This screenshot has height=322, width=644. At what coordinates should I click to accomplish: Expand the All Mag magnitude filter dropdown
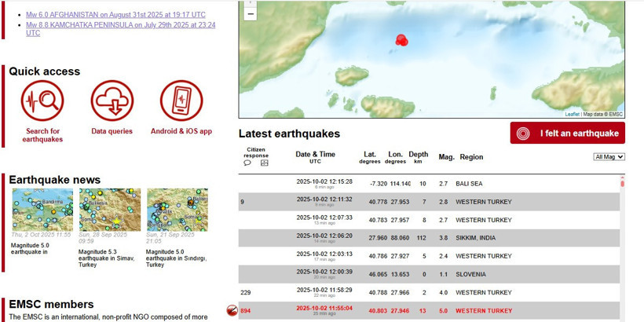point(609,157)
